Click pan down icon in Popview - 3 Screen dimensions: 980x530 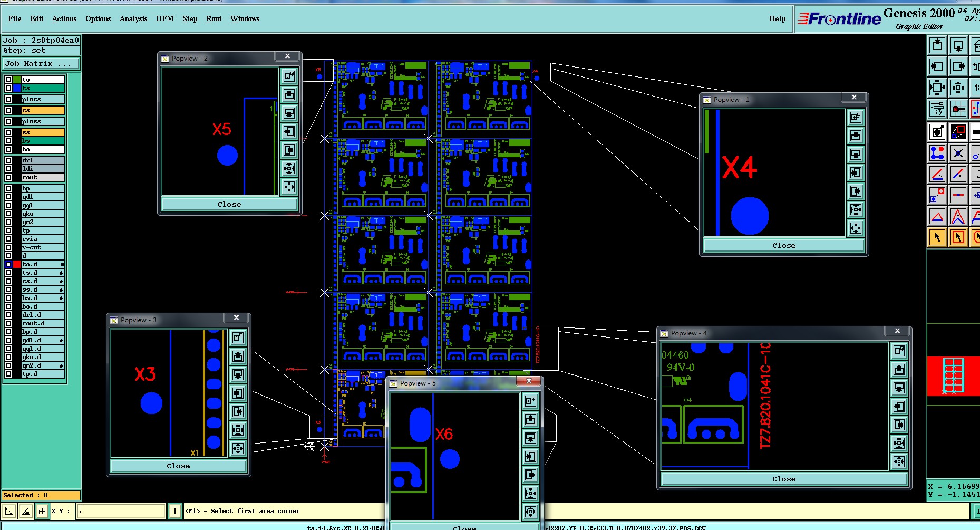(238, 375)
